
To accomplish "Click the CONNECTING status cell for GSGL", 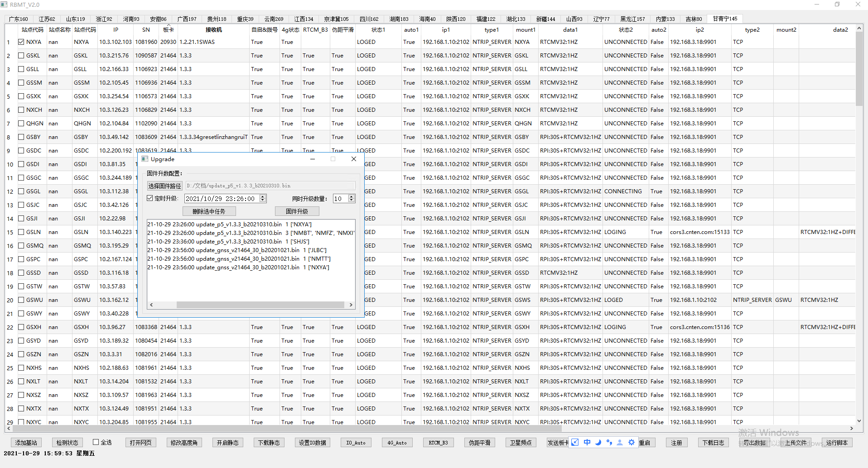I will (626, 191).
